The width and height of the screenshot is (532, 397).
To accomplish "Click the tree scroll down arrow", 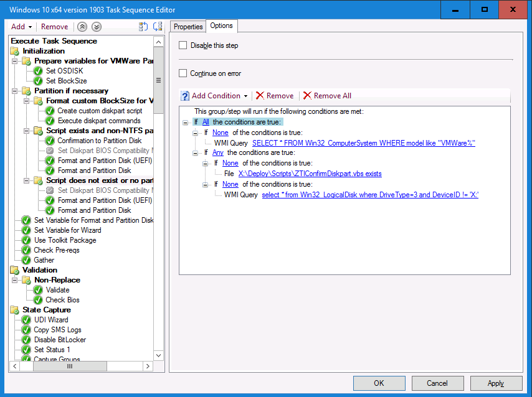I will (x=158, y=356).
